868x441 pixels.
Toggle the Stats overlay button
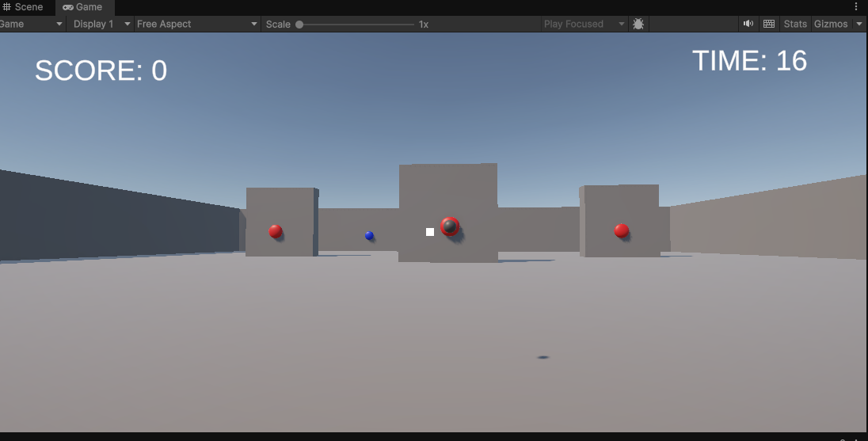pos(795,24)
